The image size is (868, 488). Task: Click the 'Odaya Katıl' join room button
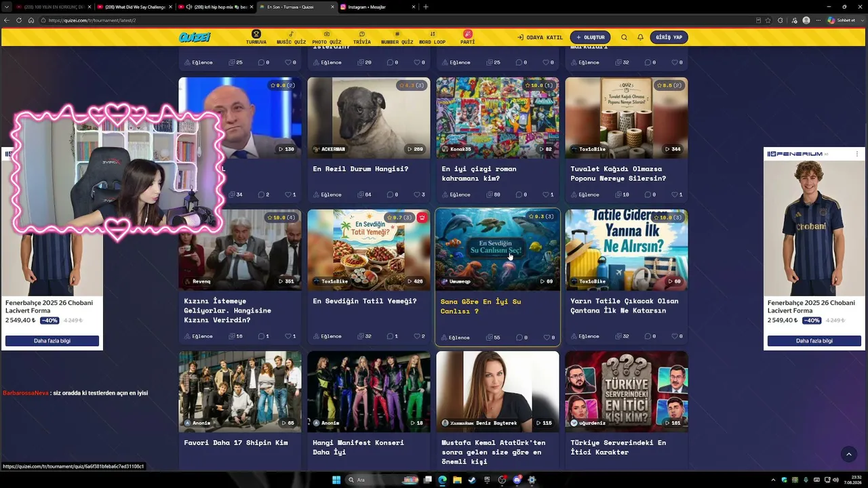pos(540,37)
